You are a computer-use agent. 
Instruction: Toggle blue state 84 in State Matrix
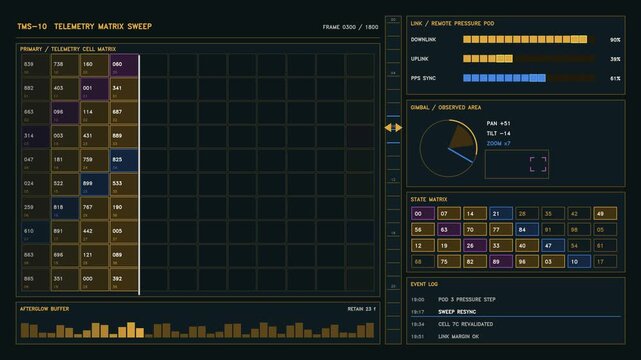[x=527, y=230]
